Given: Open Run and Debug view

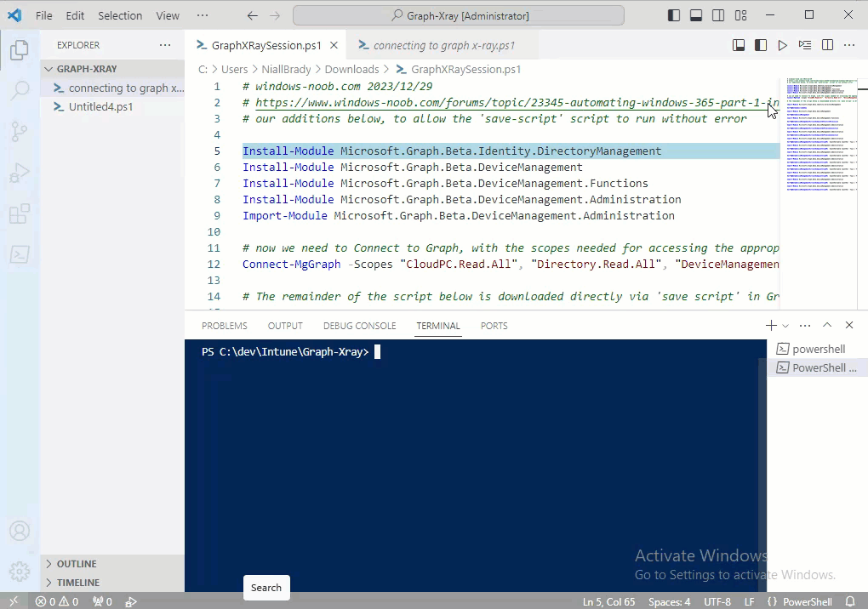Looking at the screenshot, I should click(20, 173).
